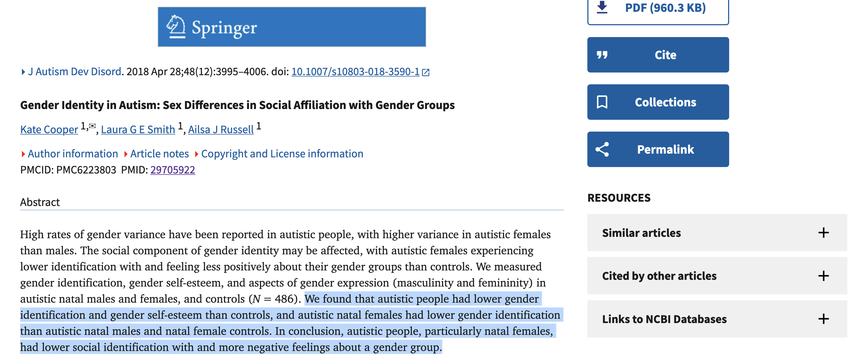Click the share Permalink icon
Screen dimensions: 868x362
click(x=602, y=149)
